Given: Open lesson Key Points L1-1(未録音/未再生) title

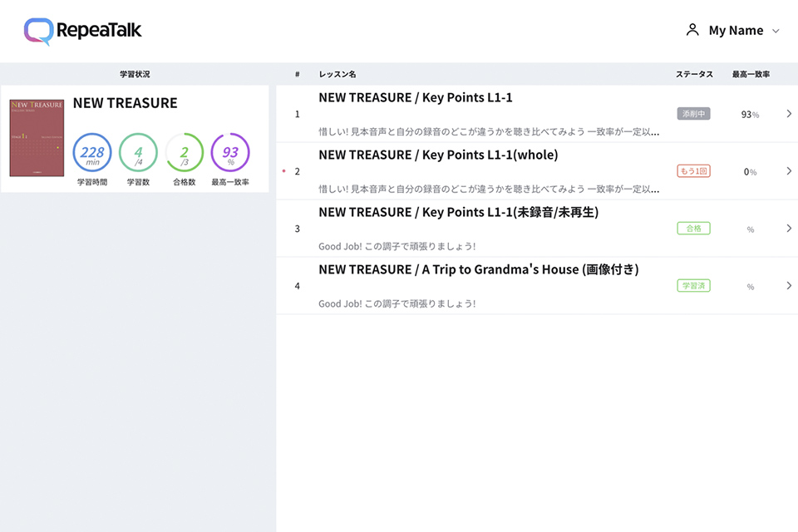Looking at the screenshot, I should tap(459, 212).
